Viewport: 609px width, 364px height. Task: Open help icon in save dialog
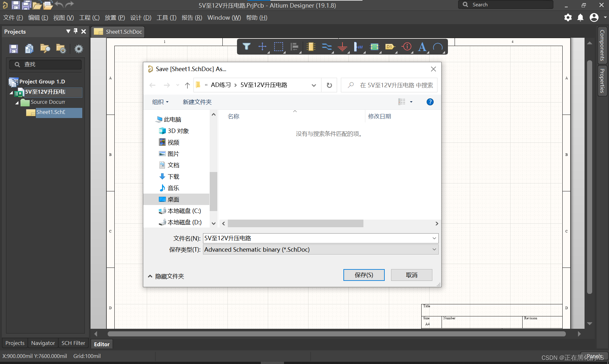click(x=430, y=102)
